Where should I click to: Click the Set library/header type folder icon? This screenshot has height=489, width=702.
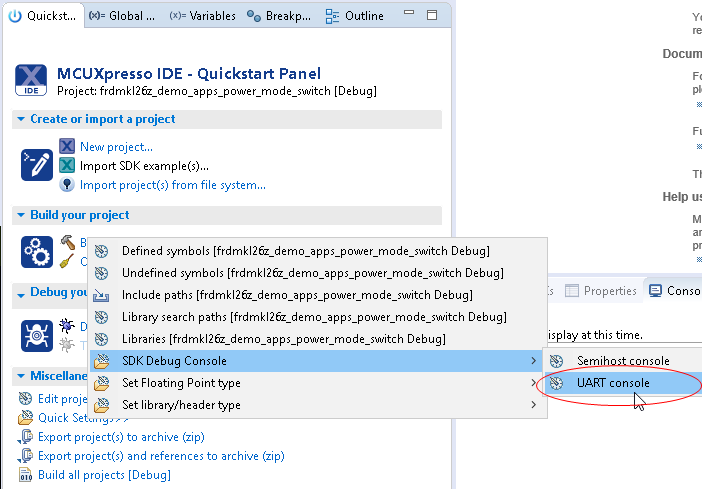102,405
